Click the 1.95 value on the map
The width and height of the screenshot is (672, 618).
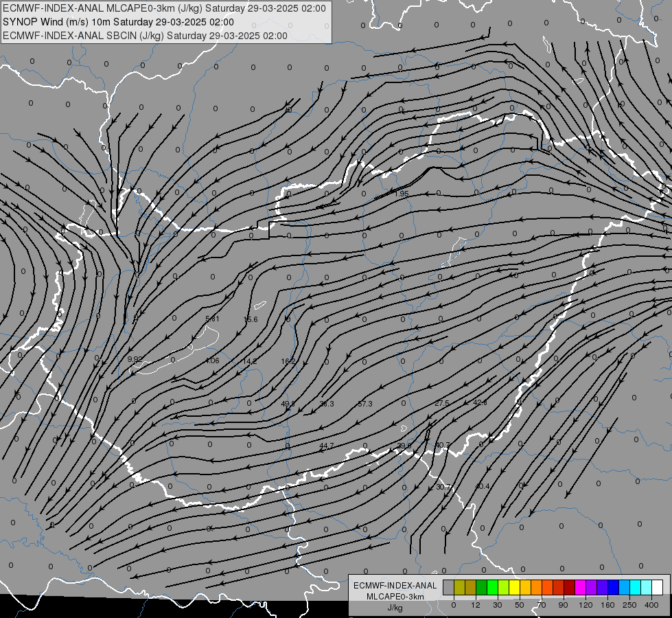402,194
